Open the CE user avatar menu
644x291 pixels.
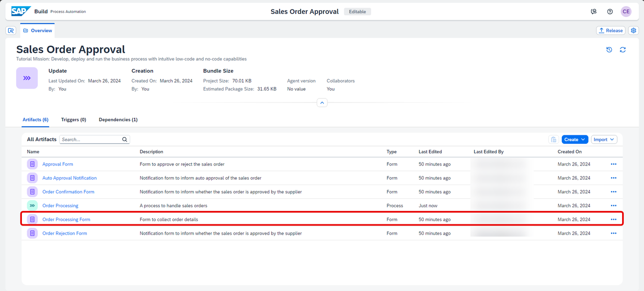[626, 12]
